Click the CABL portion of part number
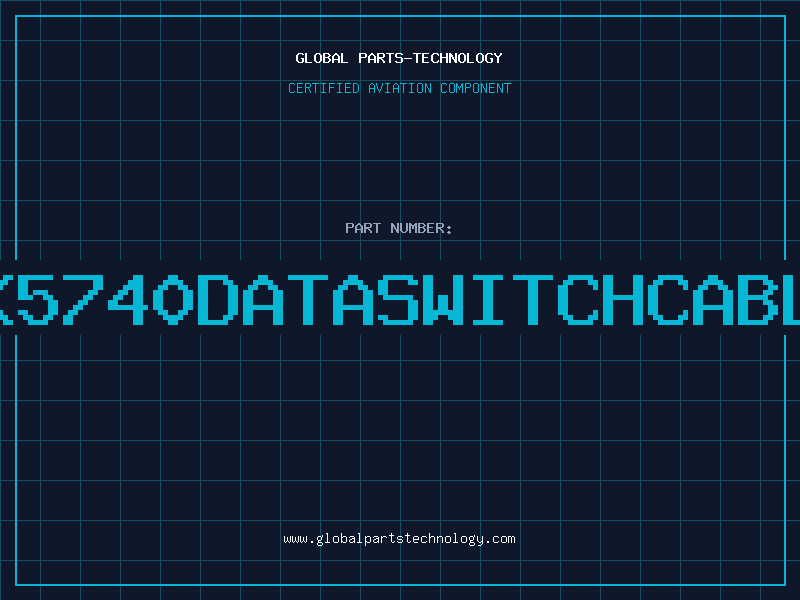This screenshot has height=600, width=800. point(723,300)
